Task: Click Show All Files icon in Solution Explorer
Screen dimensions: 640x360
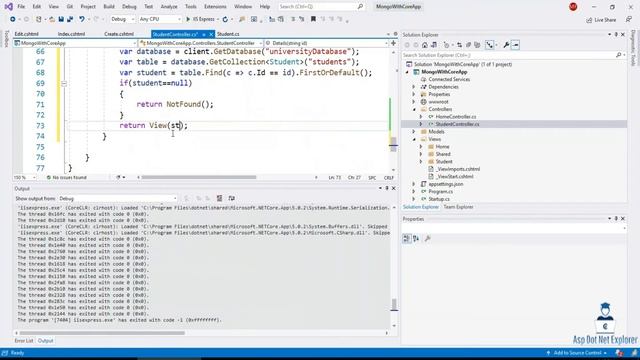Action: click(477, 45)
